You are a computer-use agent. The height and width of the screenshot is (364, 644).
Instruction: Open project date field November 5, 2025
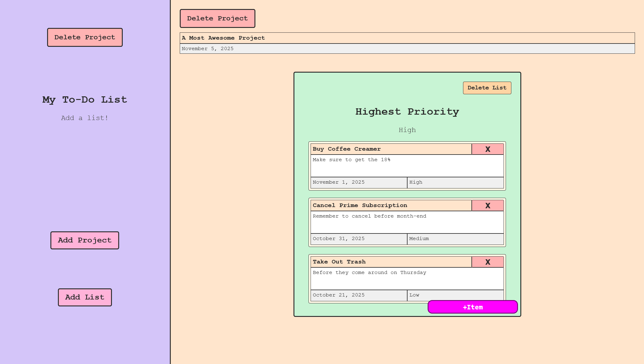(407, 49)
